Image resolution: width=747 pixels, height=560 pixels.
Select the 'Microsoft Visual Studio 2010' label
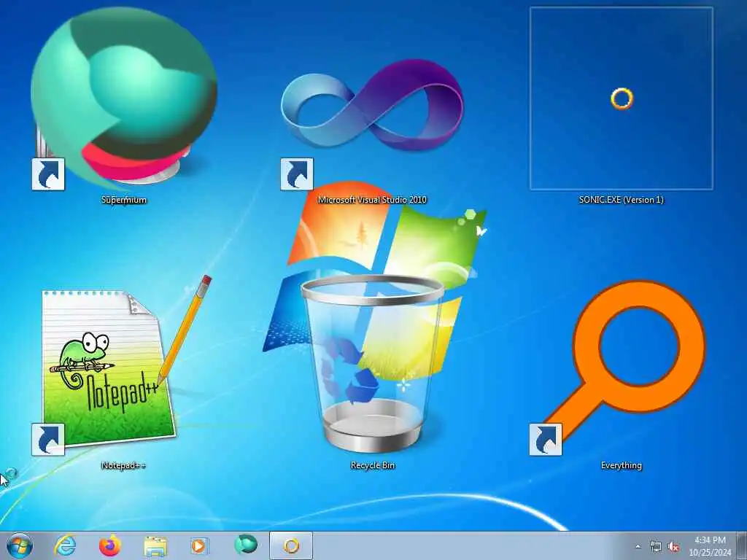point(373,200)
